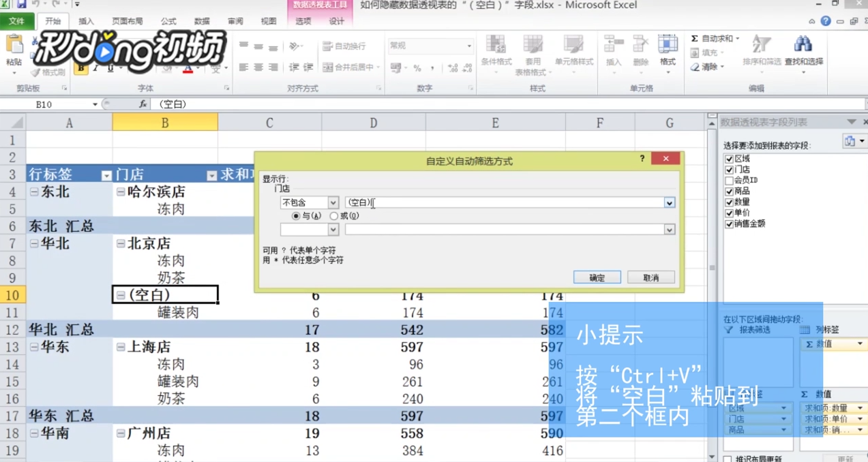The image size is (868, 462).
Task: Click AutoSum (自动求和) icon
Action: point(694,39)
